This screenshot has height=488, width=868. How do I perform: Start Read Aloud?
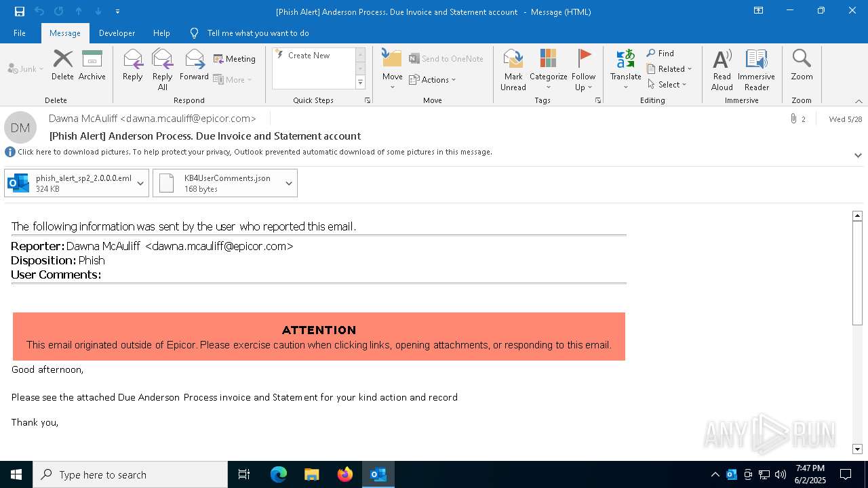[x=722, y=69]
